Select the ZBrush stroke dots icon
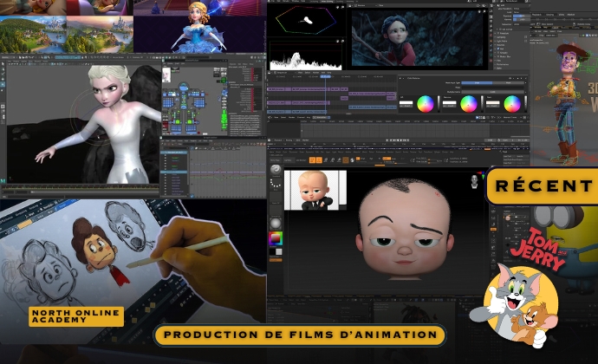598x364 pixels. tap(276, 184)
